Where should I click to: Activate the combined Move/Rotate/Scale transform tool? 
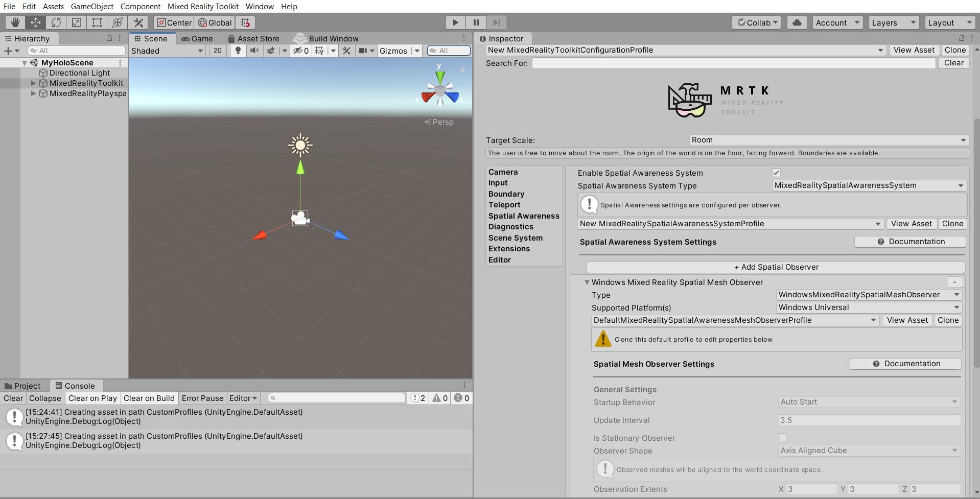(117, 22)
